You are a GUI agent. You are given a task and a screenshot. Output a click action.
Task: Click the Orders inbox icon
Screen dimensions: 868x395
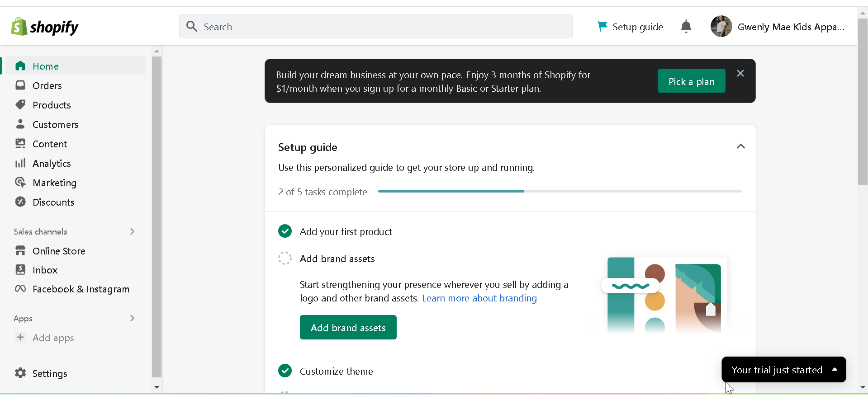pyautogui.click(x=20, y=85)
